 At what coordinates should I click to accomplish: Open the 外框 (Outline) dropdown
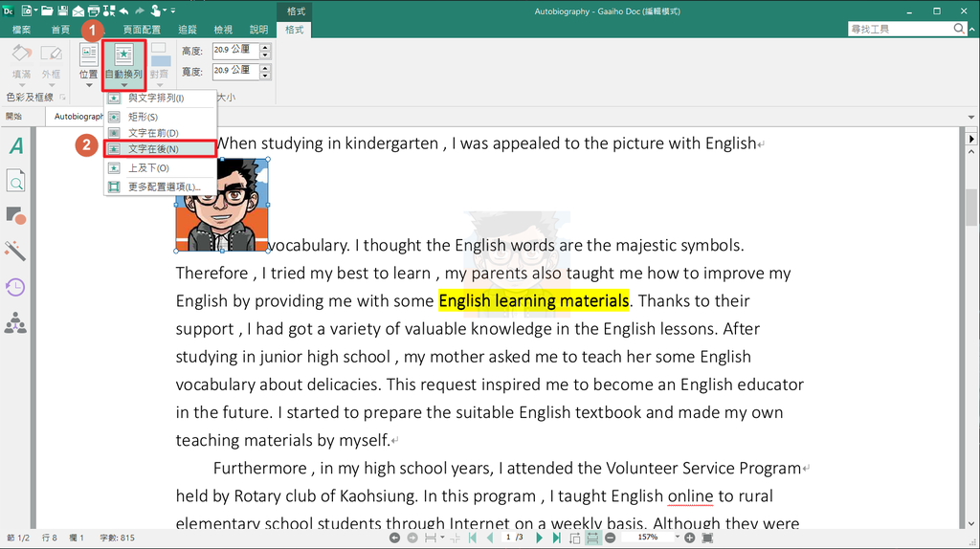52,66
